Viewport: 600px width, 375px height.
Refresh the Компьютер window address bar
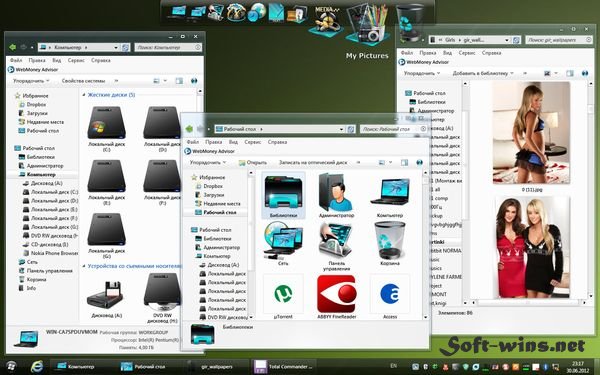[x=125, y=47]
